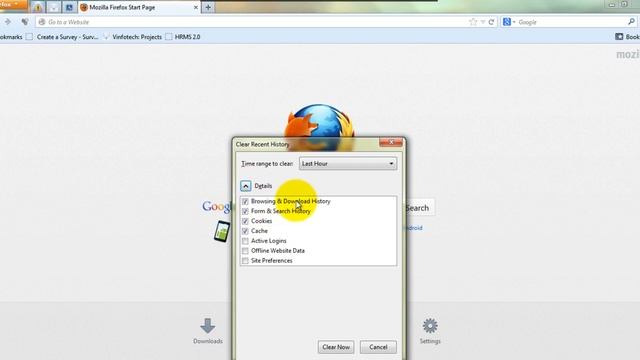Minimize the Firefox window
640x360 pixels.
(x=611, y=4)
